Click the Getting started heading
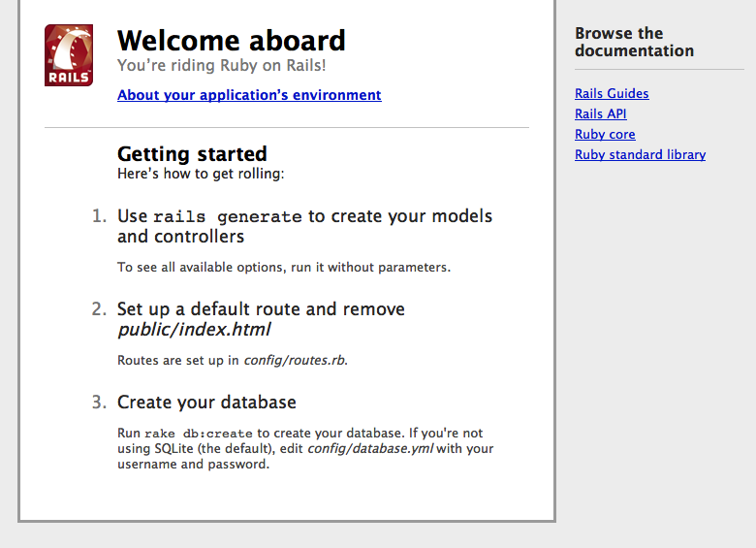The width and height of the screenshot is (756, 548). tap(192, 154)
